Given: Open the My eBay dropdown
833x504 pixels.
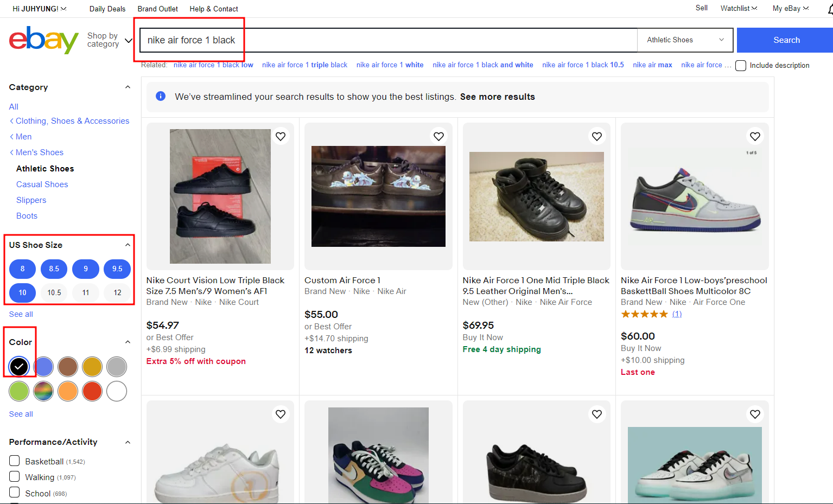Looking at the screenshot, I should 791,8.
